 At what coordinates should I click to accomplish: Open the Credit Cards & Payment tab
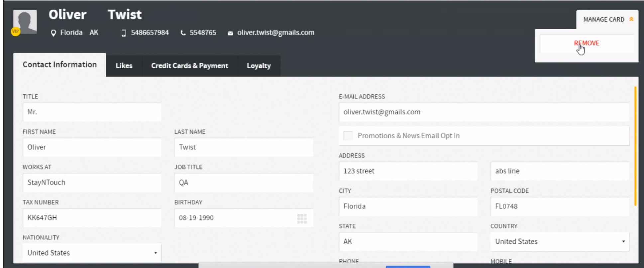tap(190, 66)
